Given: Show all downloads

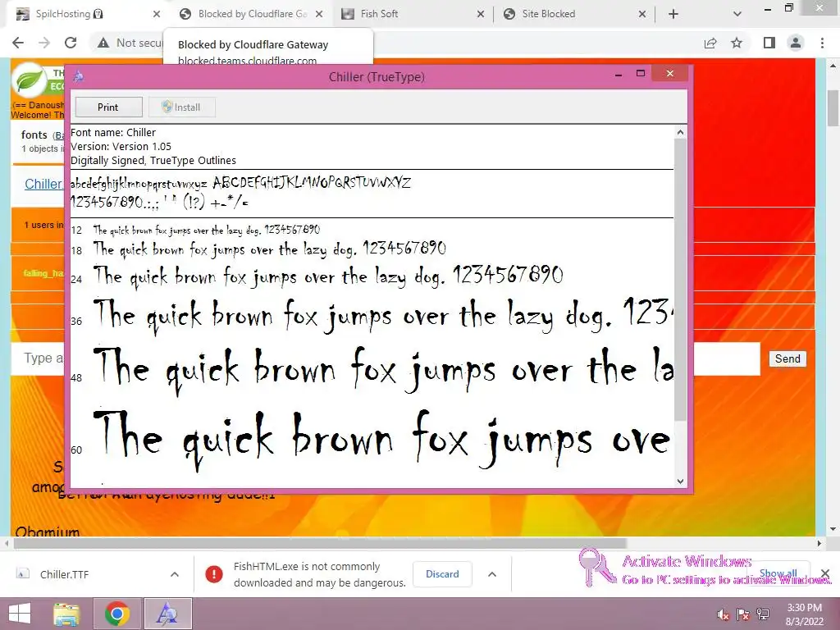Looking at the screenshot, I should pyautogui.click(x=778, y=573).
